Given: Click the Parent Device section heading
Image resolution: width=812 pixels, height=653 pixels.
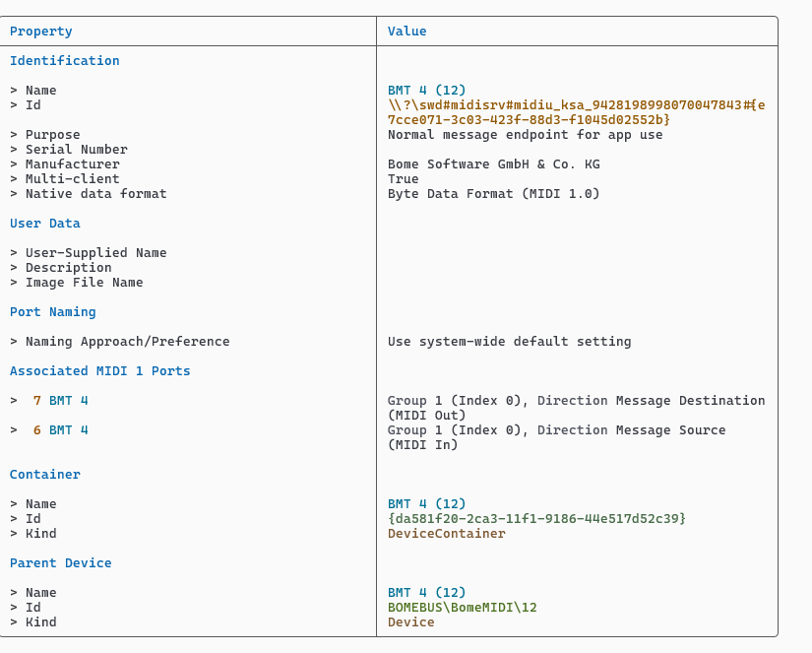Looking at the screenshot, I should pos(60,563).
